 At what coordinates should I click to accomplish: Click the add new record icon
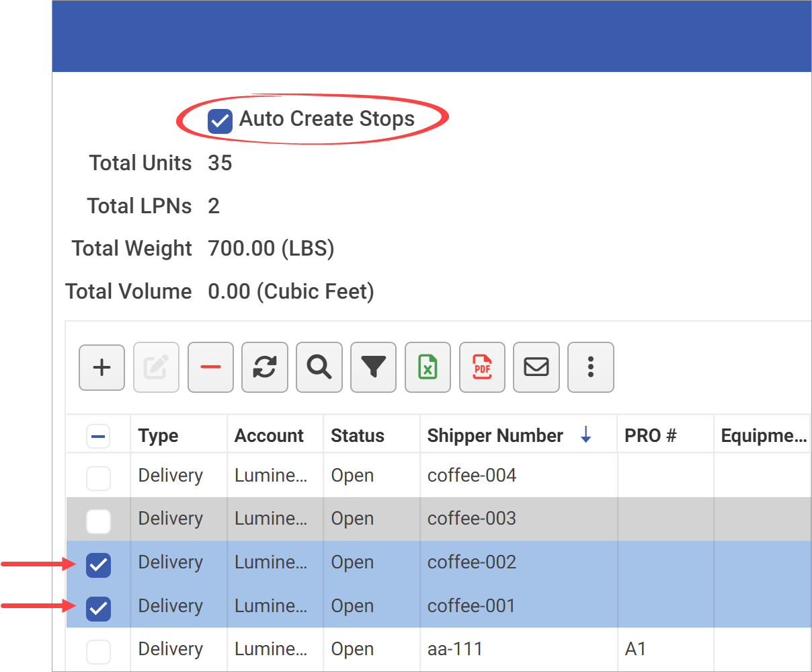101,367
